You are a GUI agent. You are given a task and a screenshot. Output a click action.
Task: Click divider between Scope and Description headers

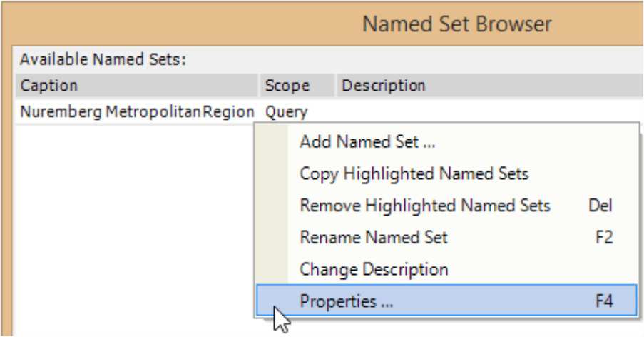[336, 86]
